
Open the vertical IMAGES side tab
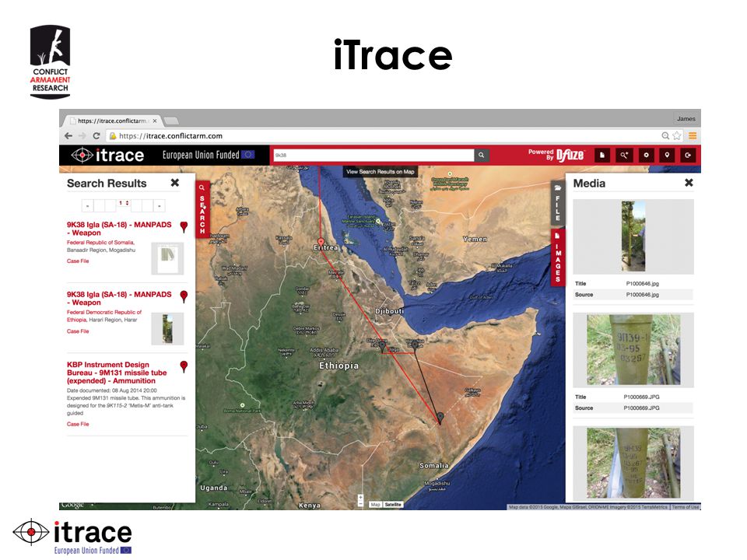tap(557, 257)
